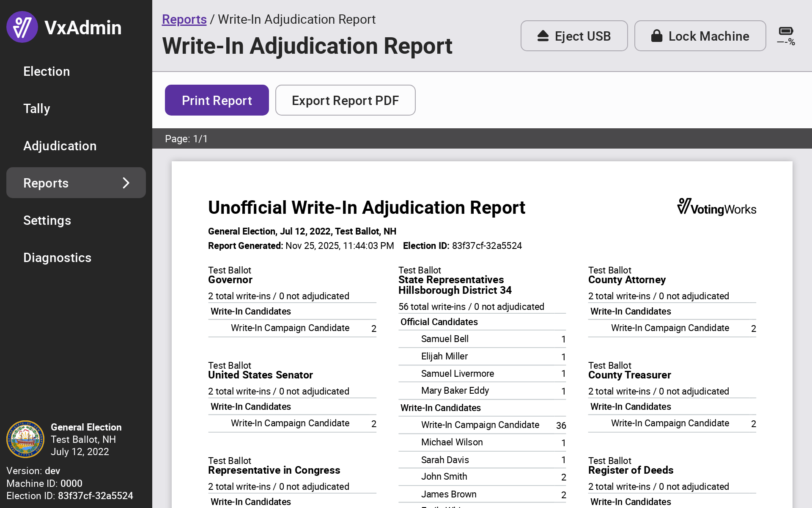Navigate to Diagnostics

pyautogui.click(x=57, y=257)
